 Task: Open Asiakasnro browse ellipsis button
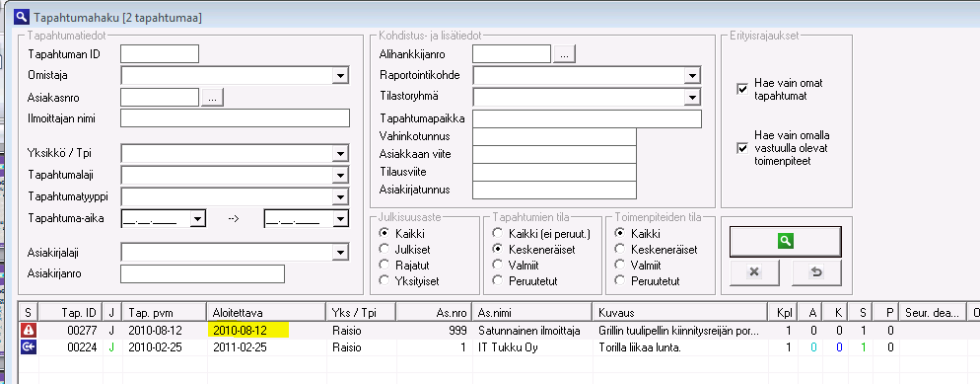pos(213,97)
